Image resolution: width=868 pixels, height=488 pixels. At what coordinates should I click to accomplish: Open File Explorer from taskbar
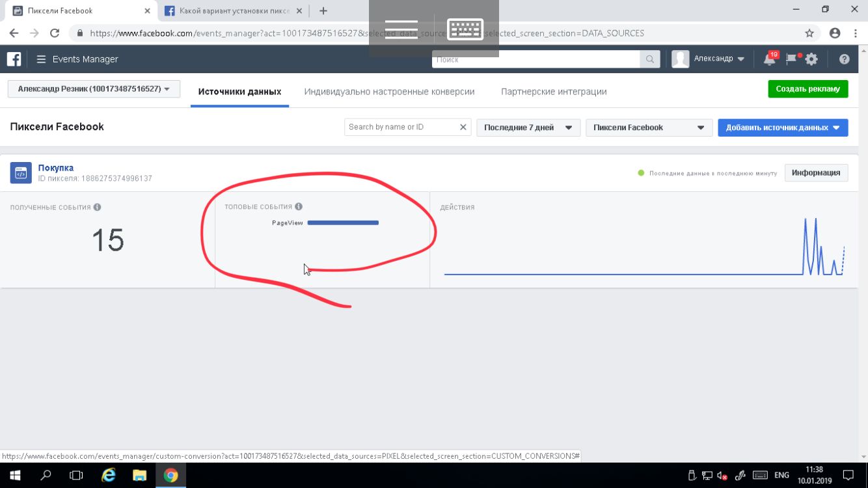139,476
